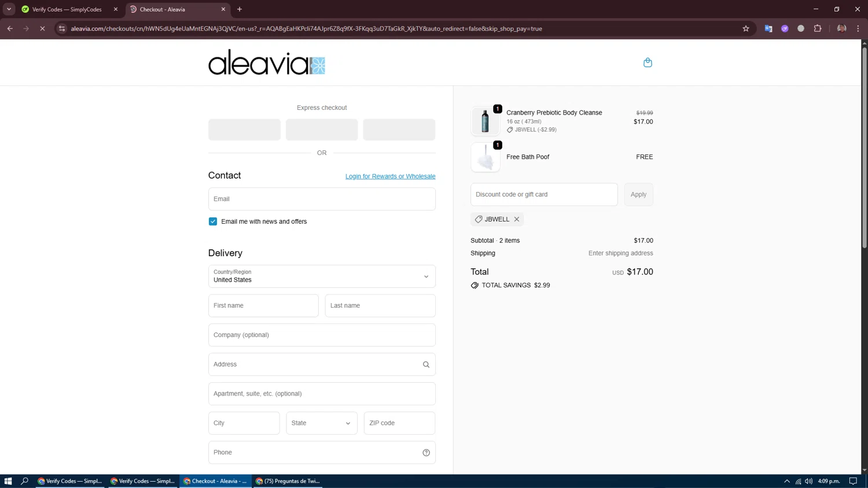Uncheck Email me with news and offers
Screen dimensions: 868x488
[x=213, y=221]
